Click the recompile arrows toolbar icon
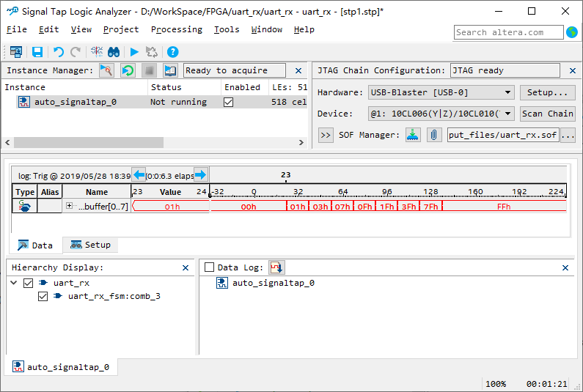The width and height of the screenshot is (583, 392). [152, 52]
